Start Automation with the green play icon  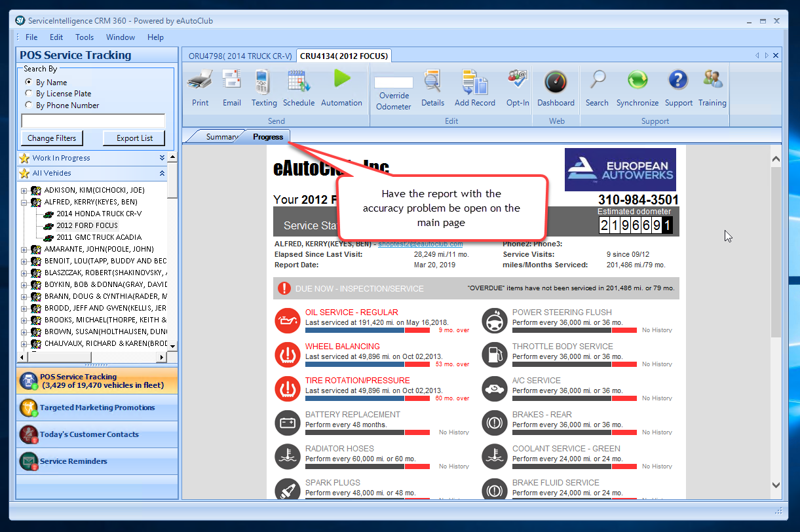[x=341, y=80]
